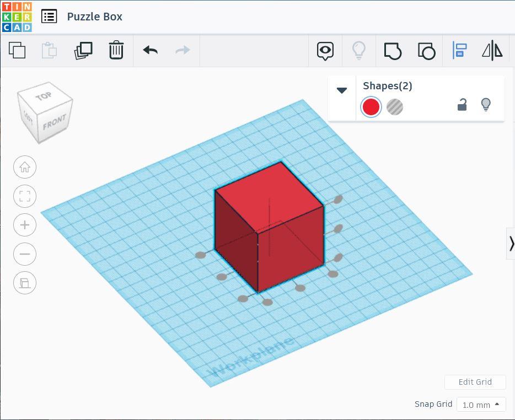Image resolution: width=515 pixels, height=420 pixels.
Task: Choose the red Solid color swatch
Action: (371, 107)
